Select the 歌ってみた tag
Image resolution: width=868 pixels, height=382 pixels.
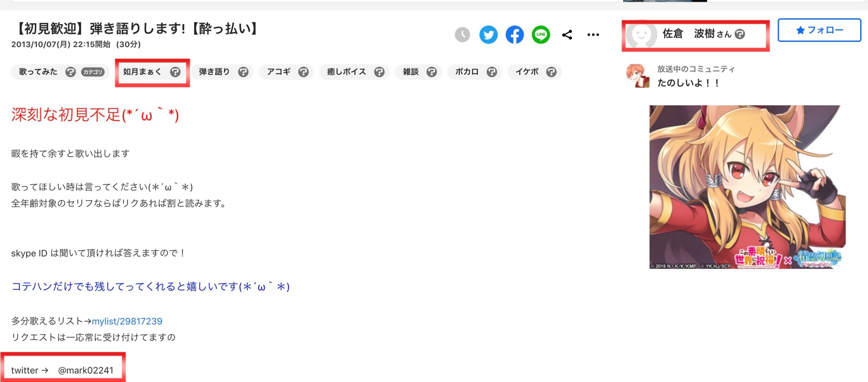38,72
